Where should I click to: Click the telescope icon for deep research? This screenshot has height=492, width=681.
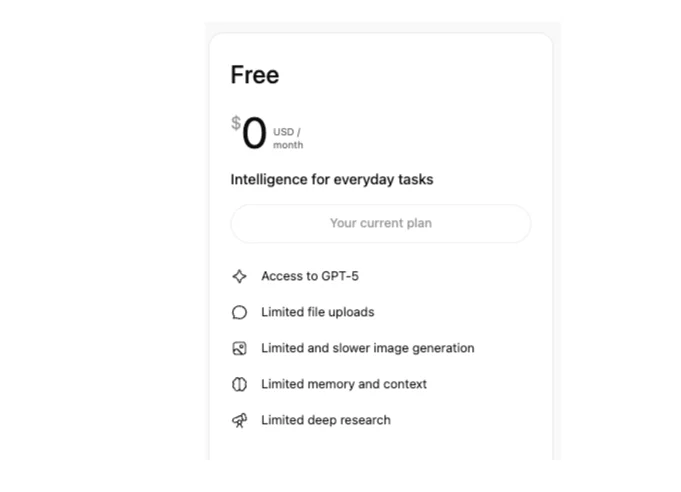pos(239,420)
